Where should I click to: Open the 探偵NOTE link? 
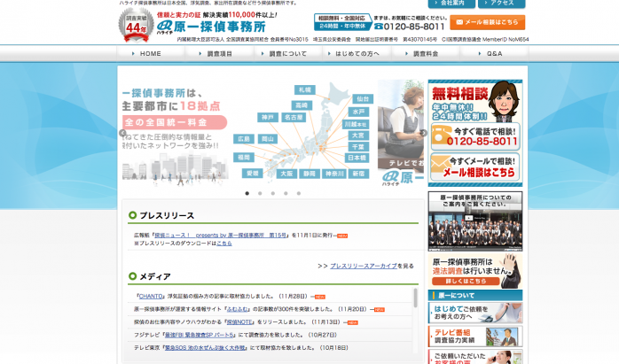239,322
